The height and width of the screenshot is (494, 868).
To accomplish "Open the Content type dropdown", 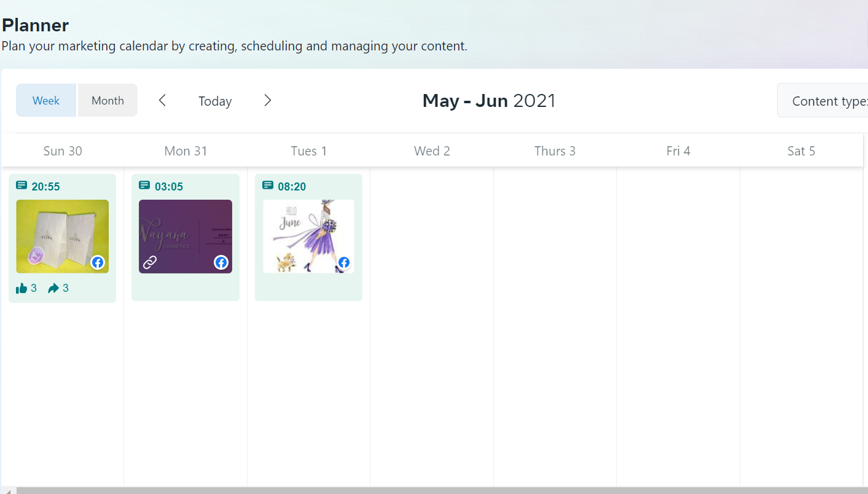I will [x=823, y=101].
